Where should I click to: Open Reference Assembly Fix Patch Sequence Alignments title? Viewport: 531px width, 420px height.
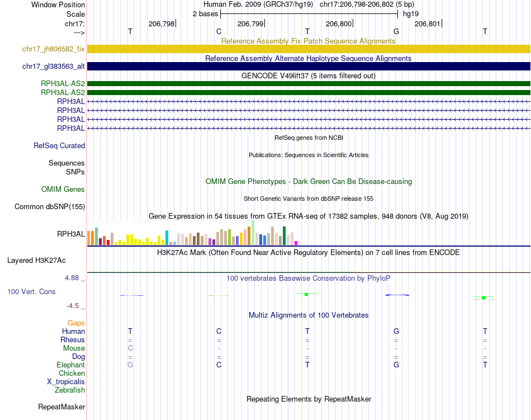click(309, 41)
